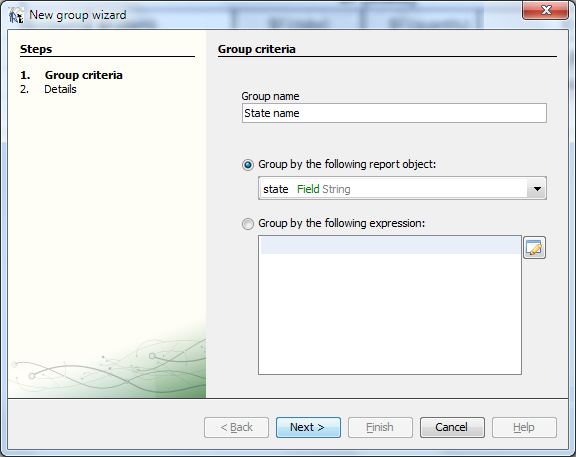Cancel the new group wizard
The image size is (576, 457).
tap(452, 427)
